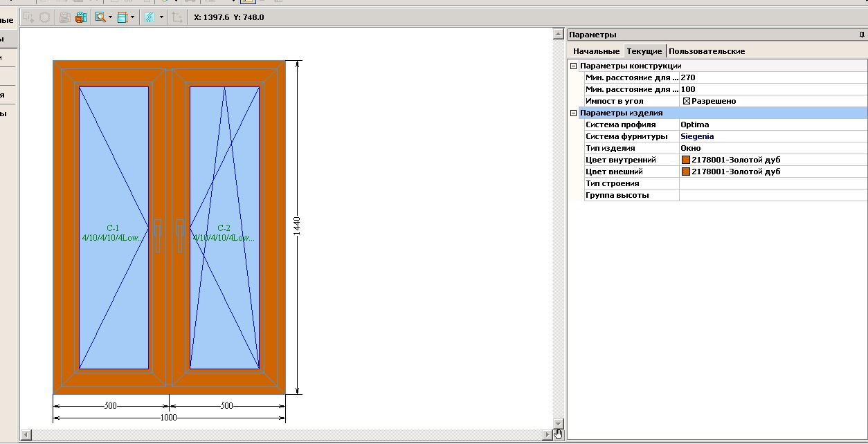This screenshot has height=444, width=868.
Task: Edit the min distance value 270
Action: click(772, 77)
